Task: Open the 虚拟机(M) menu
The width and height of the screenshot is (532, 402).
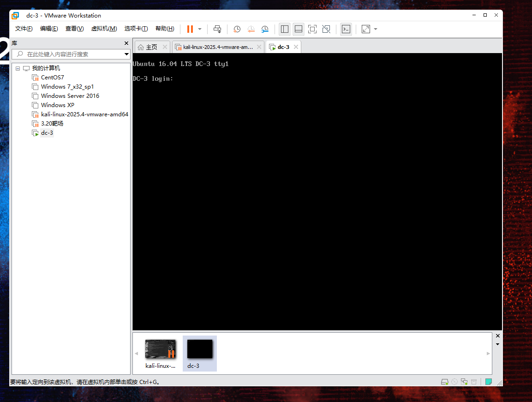Action: 104,29
